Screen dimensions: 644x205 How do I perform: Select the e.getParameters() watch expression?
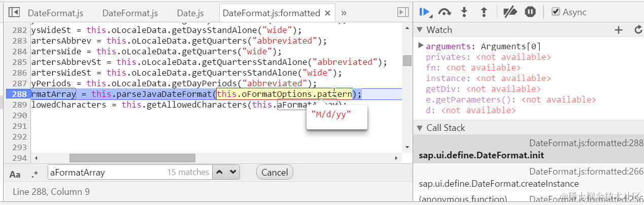tap(511, 99)
